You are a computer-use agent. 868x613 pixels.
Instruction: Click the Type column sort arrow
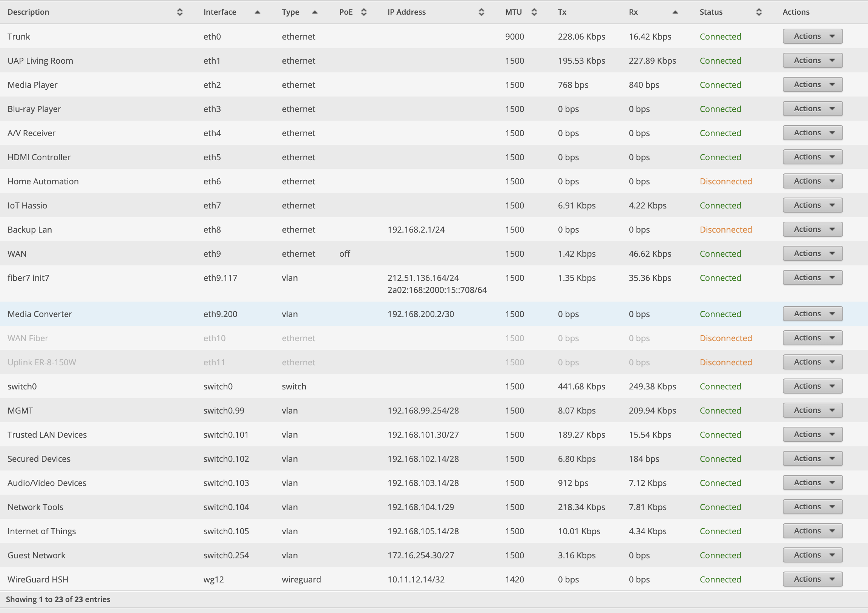(x=314, y=12)
